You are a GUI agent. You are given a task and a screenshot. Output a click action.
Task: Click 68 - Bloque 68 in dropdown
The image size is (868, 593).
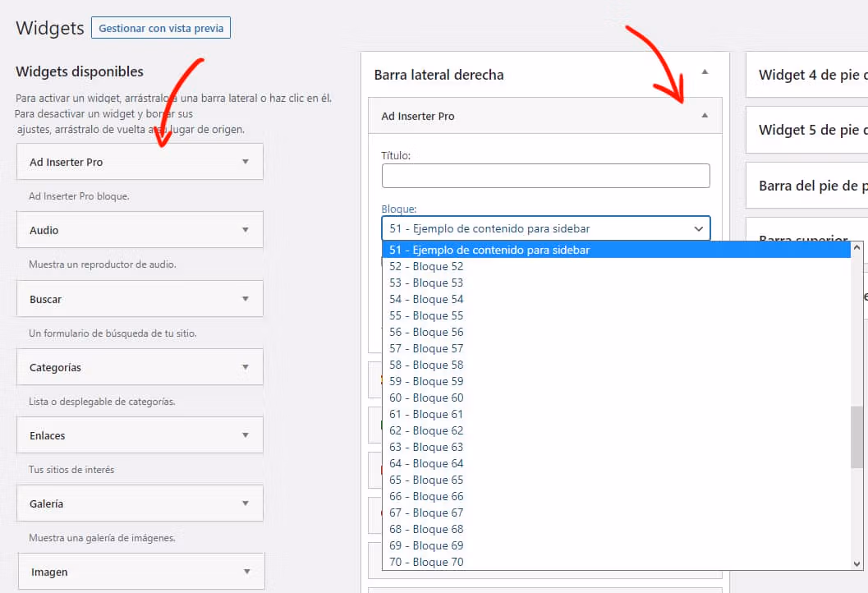(x=616, y=529)
